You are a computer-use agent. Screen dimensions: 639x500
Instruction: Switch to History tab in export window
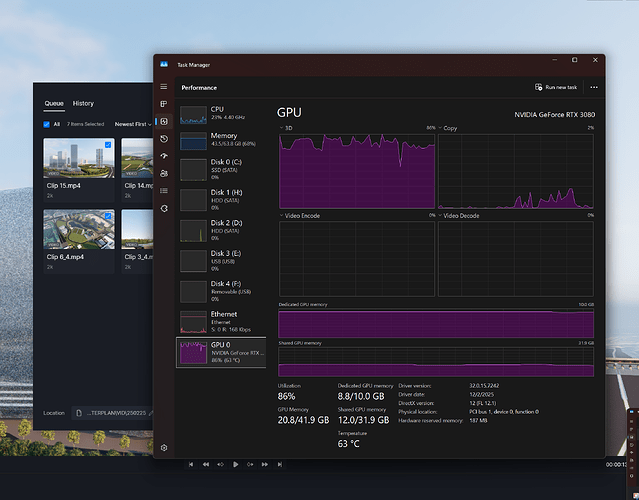83,104
